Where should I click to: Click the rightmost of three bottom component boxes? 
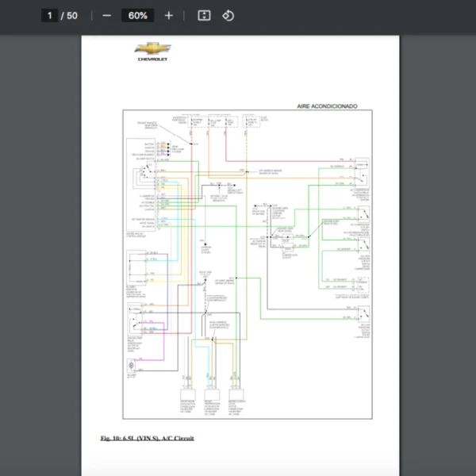click(236, 394)
